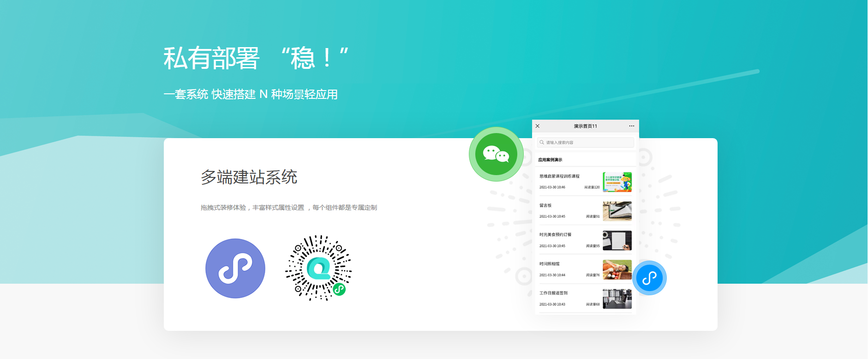Click the 时间照相馆 photo thumbnail
Screen dimensions: 868x359
(x=617, y=269)
